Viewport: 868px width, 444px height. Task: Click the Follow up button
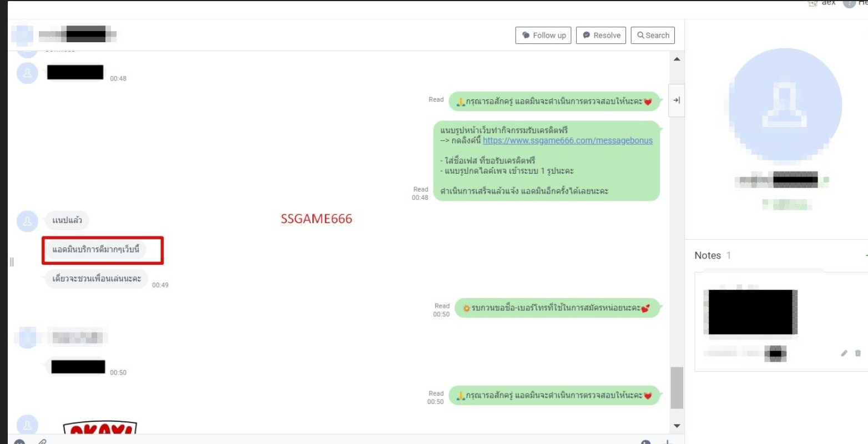tap(543, 36)
